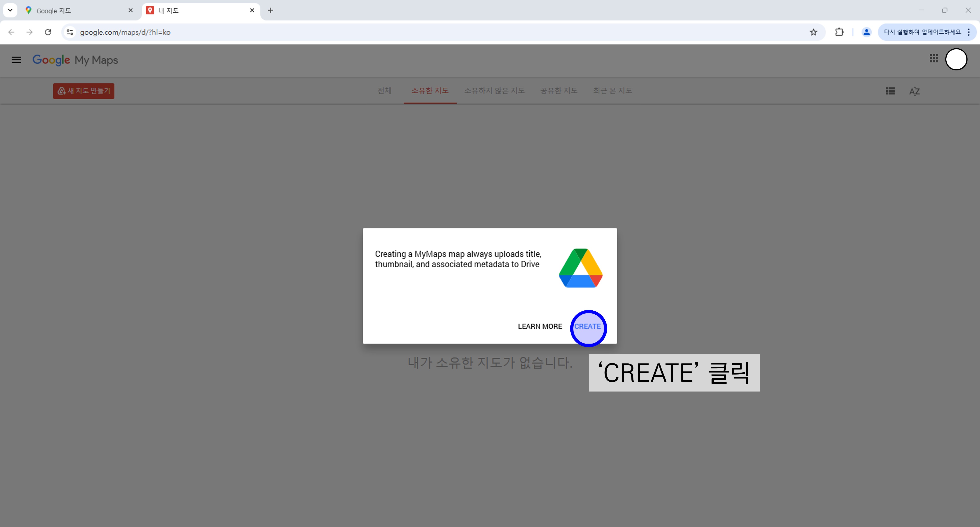Open Chrome profile icon
The height and width of the screenshot is (527, 980).
click(866, 32)
